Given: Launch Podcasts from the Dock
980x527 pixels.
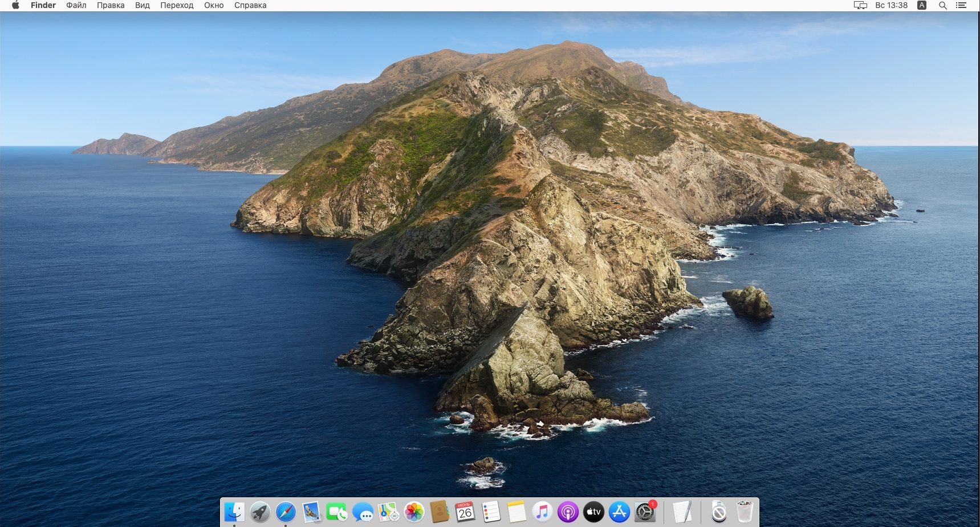Looking at the screenshot, I should (x=568, y=512).
